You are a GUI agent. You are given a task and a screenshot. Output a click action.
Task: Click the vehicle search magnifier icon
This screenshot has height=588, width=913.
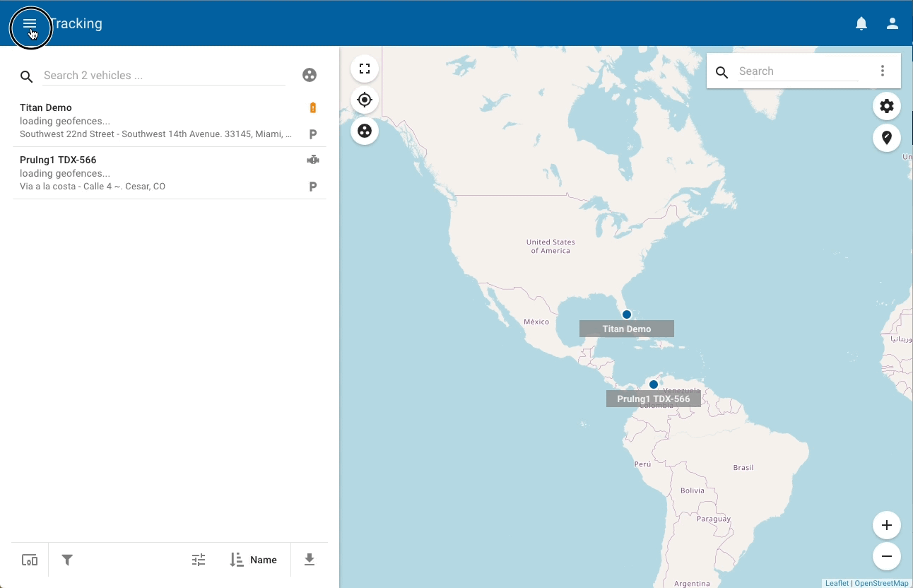pyautogui.click(x=27, y=76)
